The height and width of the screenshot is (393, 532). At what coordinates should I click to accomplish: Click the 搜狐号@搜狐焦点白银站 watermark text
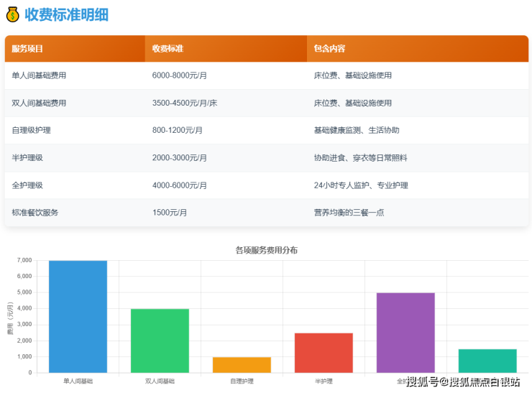tap(463, 382)
